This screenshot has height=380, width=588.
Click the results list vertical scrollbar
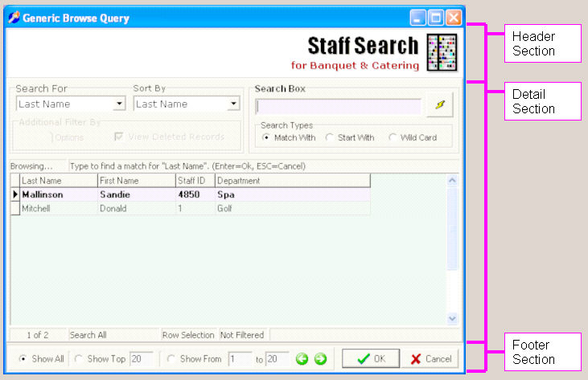[451, 249]
